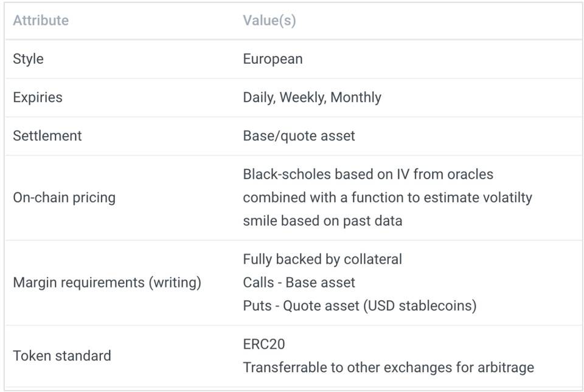Click the Black-scholes based on IV line
Screen dimensions: 584x392
tap(368, 174)
